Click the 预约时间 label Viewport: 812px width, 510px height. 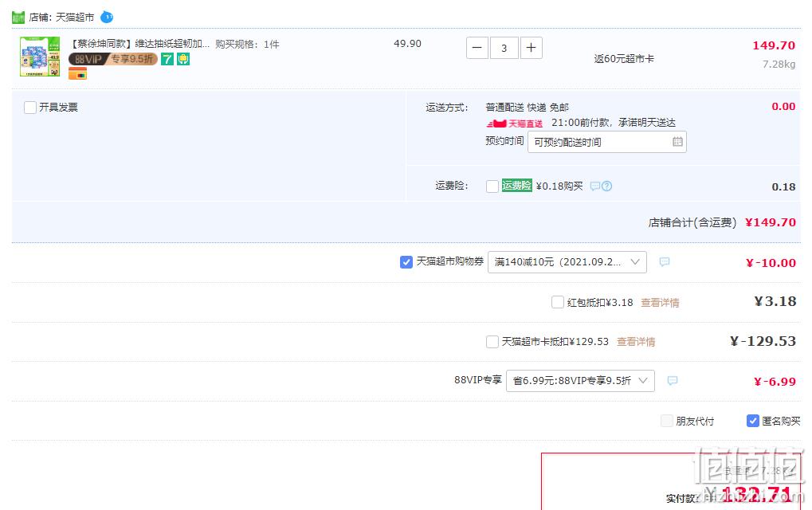tap(504, 141)
